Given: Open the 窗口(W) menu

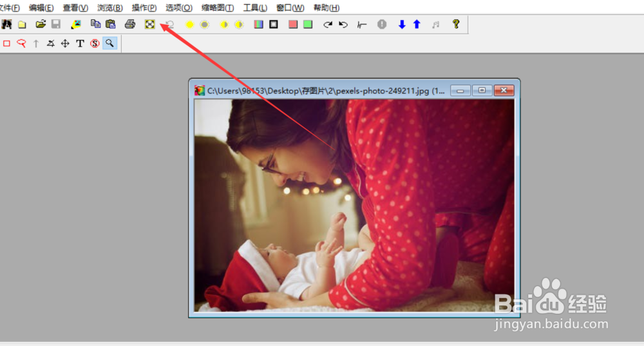Looking at the screenshot, I should (290, 8).
